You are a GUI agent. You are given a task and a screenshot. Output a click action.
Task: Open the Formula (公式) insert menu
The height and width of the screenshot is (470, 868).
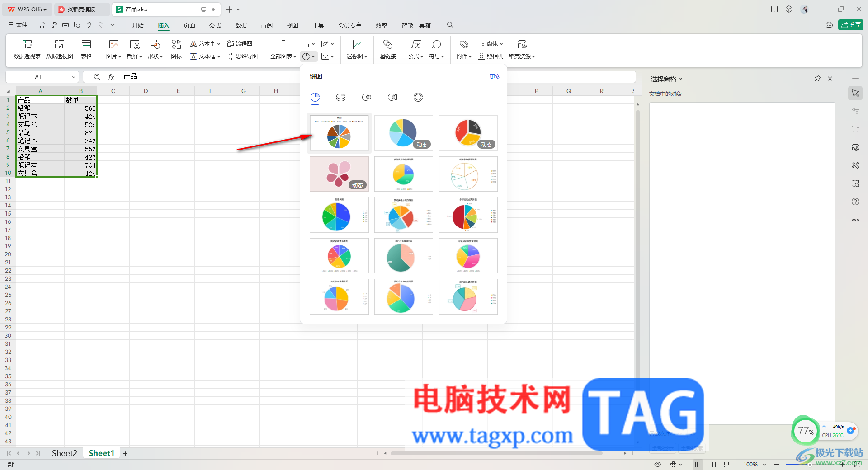point(415,49)
